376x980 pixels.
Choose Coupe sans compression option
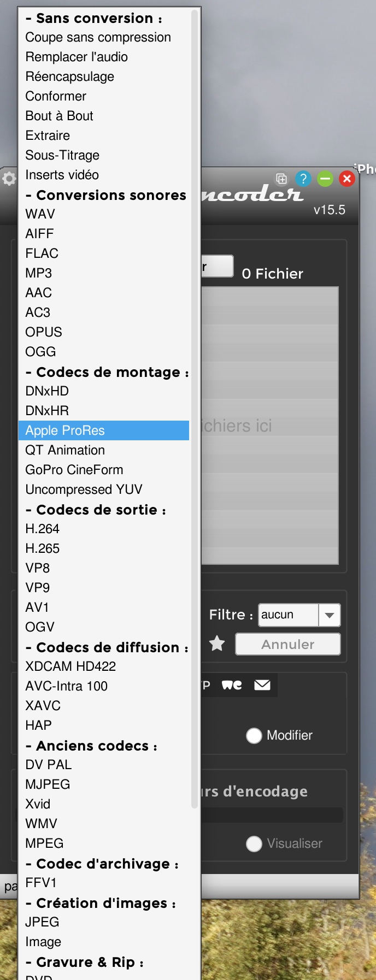coord(98,37)
